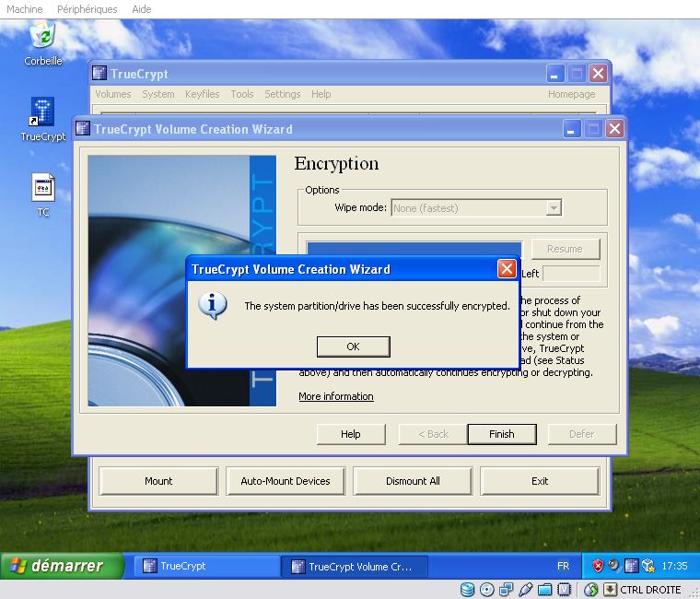The image size is (700, 599).
Task: Click the red security shield tray icon
Action: (598, 566)
